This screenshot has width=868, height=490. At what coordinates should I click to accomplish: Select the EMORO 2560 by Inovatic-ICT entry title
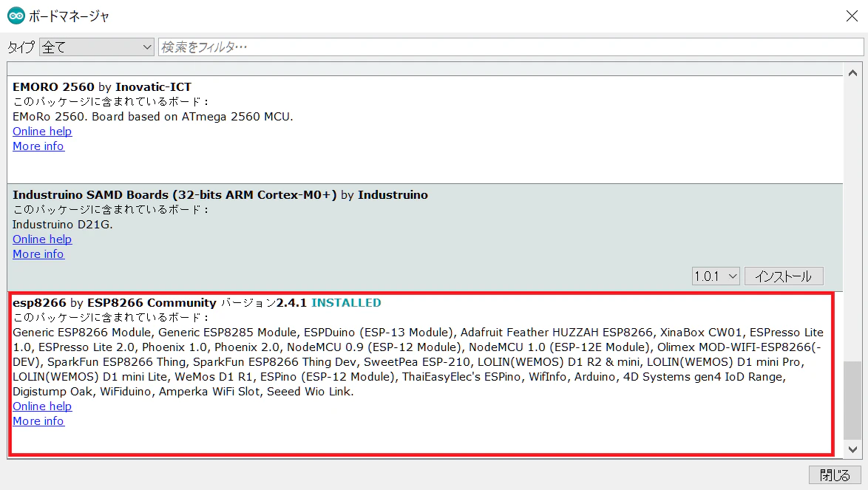tap(102, 86)
